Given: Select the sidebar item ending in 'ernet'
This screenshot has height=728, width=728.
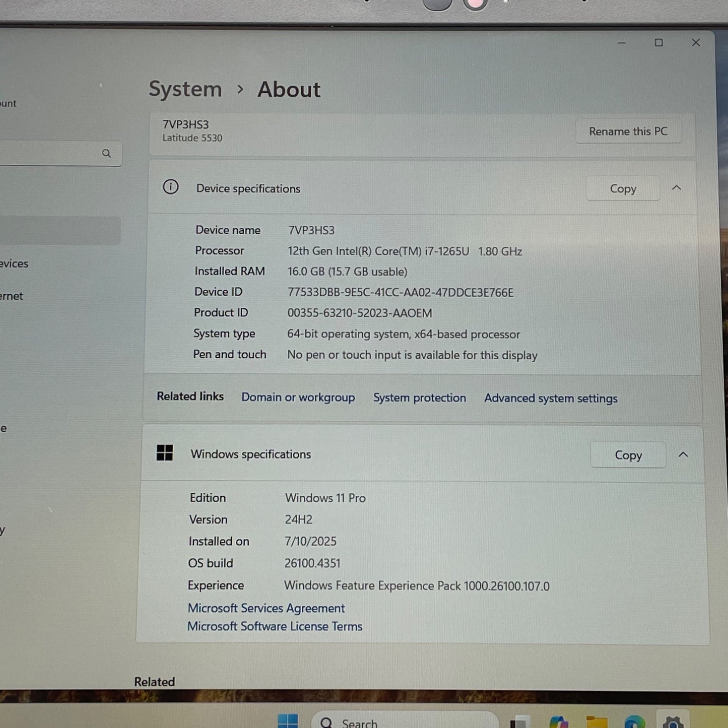Looking at the screenshot, I should click(x=12, y=296).
